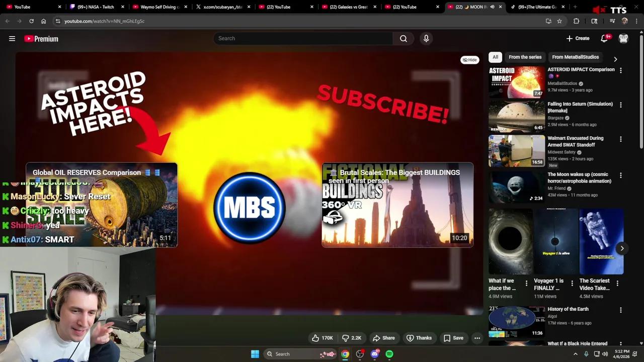Open more actions ellipsis under video

click(477, 338)
